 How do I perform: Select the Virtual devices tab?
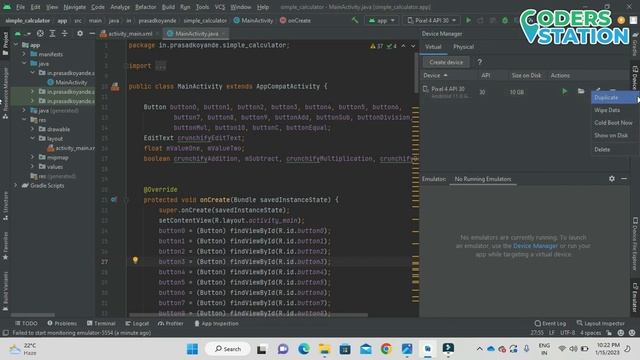433,47
